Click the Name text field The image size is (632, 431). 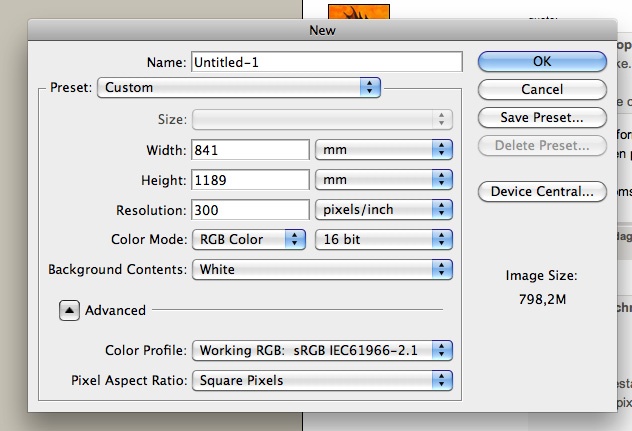pyautogui.click(x=326, y=62)
